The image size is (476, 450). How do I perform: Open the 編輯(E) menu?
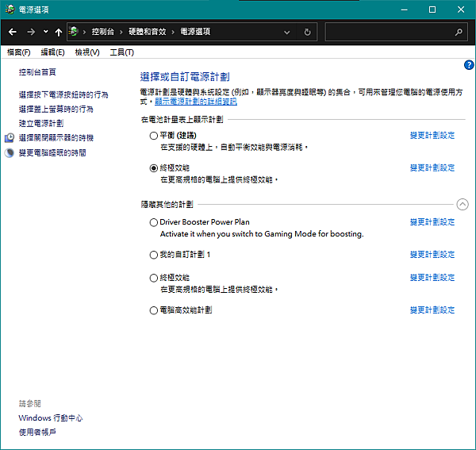pyautogui.click(x=52, y=52)
